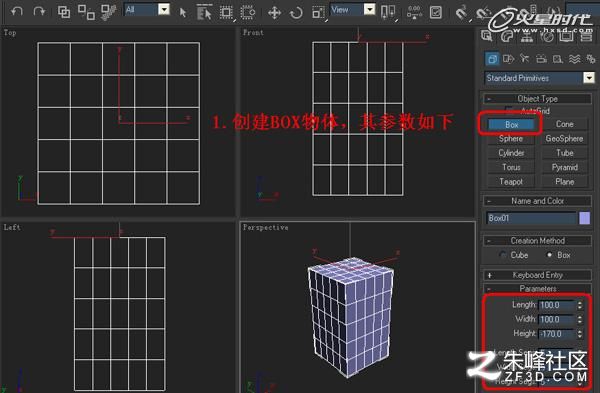Collapse the Object Type rollout

537,99
